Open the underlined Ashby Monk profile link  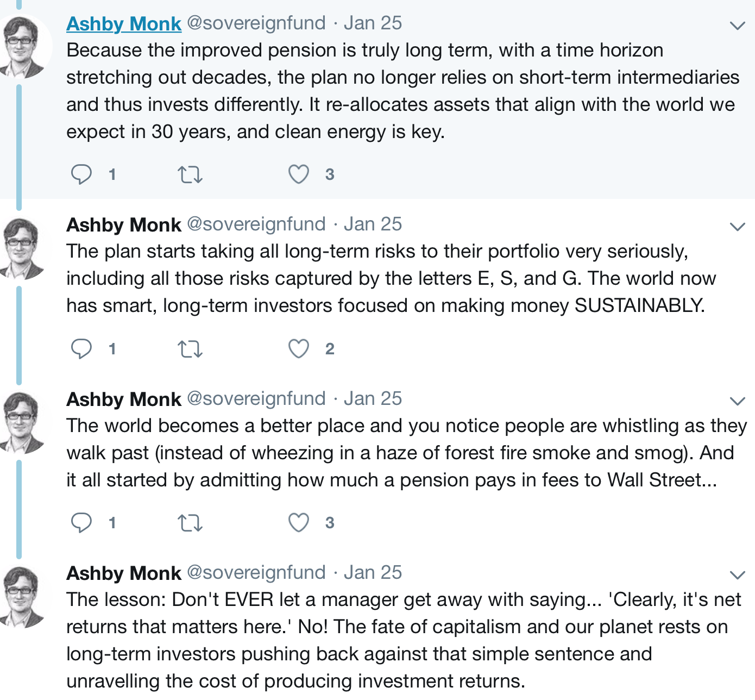pos(124,23)
